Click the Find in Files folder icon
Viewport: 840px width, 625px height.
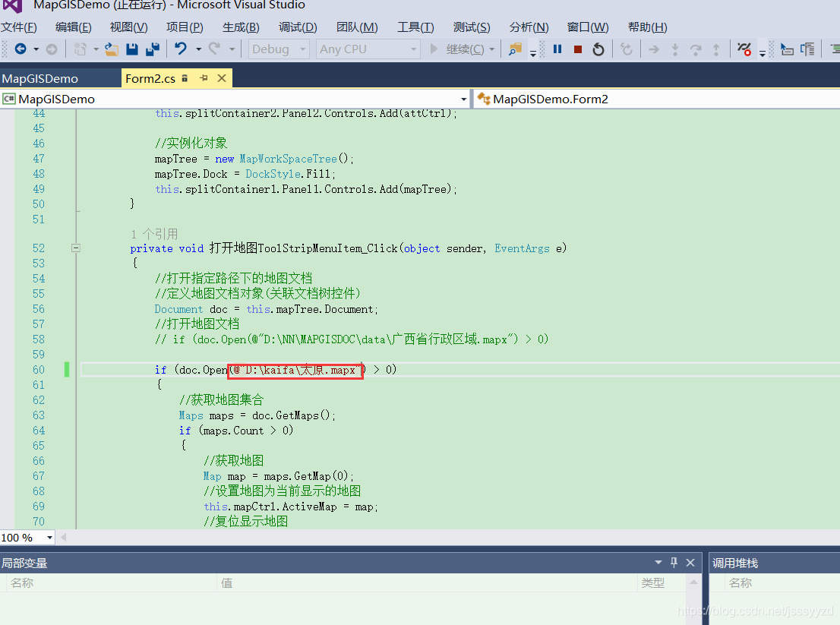coord(516,49)
